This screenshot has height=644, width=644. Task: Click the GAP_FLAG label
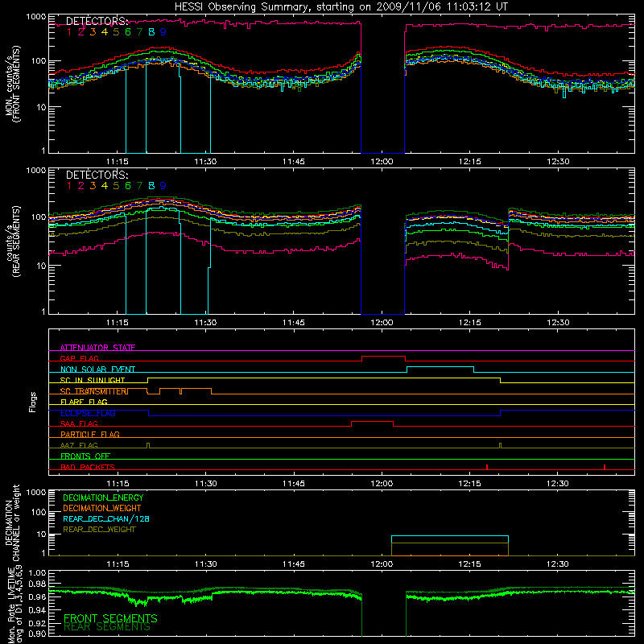click(x=79, y=358)
